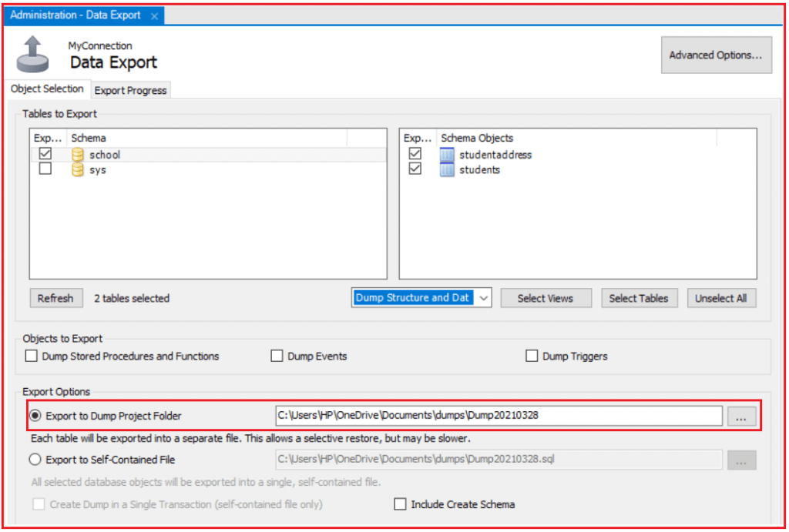Enable export for the sys schema
The height and width of the screenshot is (532, 789).
(45, 169)
